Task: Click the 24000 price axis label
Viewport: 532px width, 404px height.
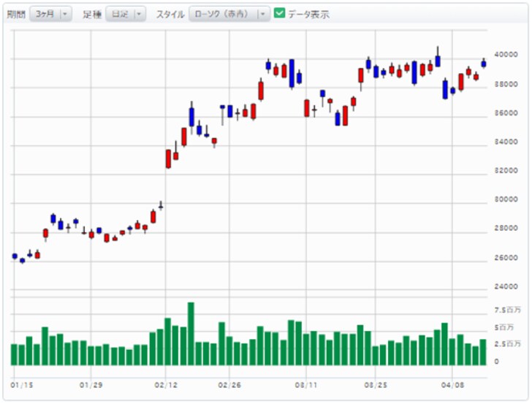Action: coord(504,286)
